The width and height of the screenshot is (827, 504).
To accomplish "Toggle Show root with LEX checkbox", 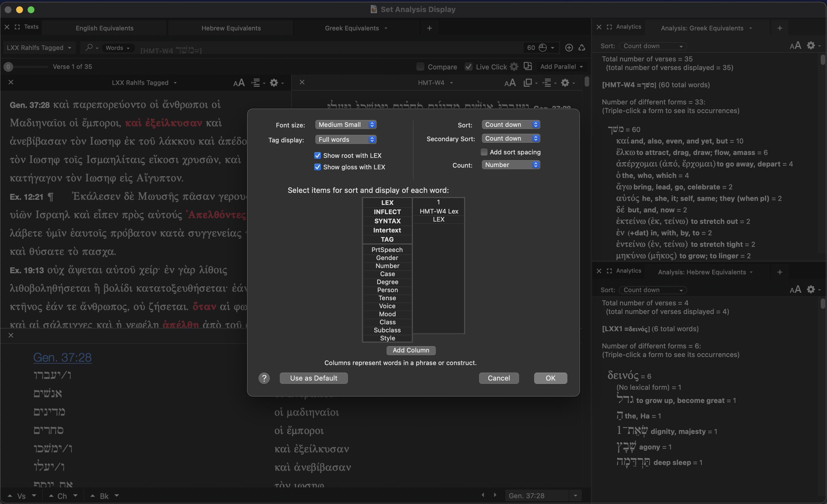I will 317,155.
